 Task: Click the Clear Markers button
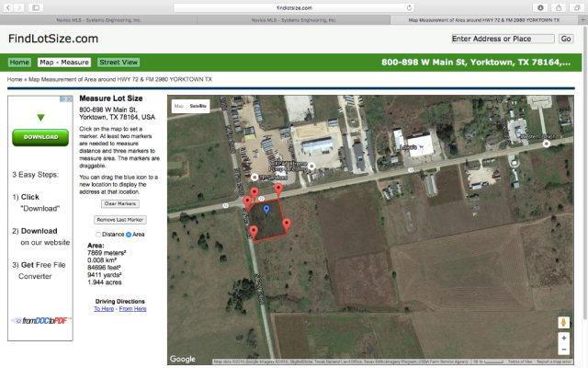point(120,203)
